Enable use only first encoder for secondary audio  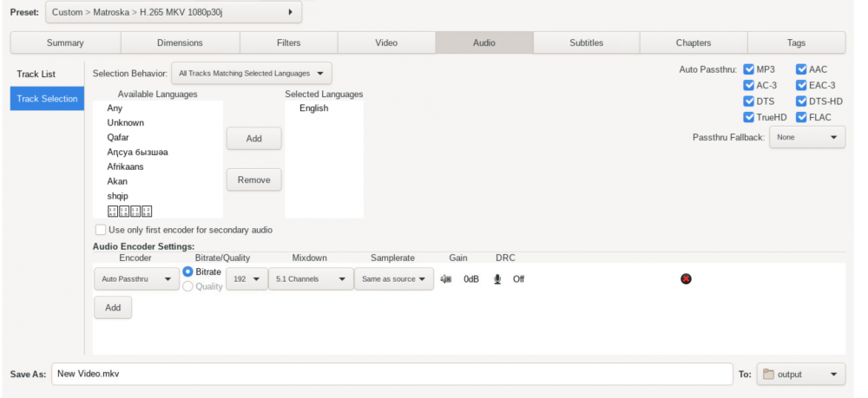100,230
